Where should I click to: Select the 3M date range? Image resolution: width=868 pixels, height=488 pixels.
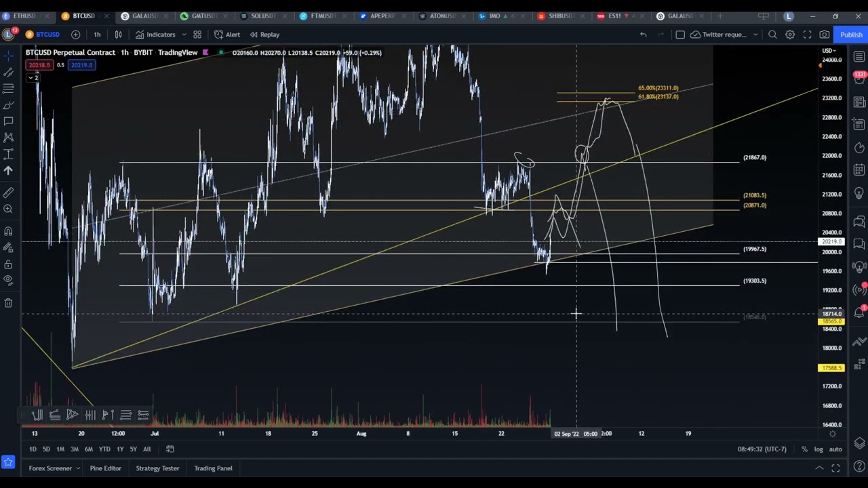click(75, 449)
